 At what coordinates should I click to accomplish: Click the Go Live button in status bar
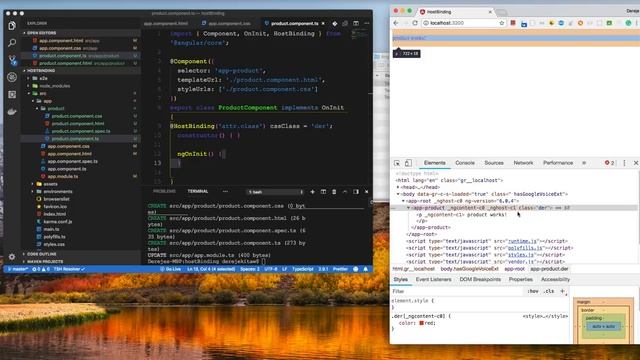pos(171,269)
